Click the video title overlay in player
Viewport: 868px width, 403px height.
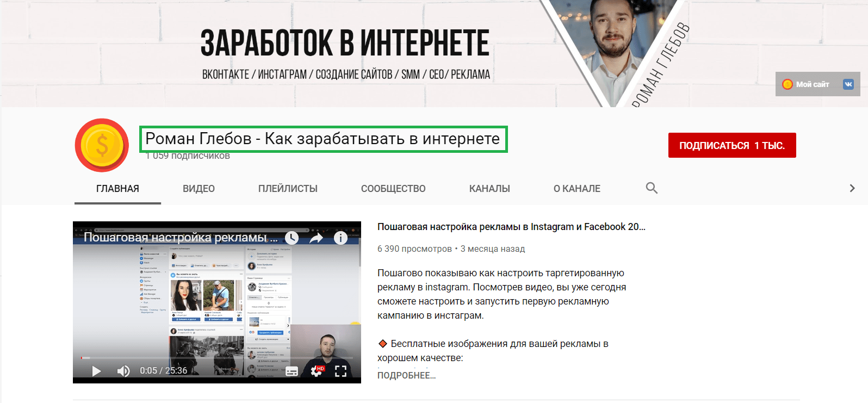coord(181,238)
